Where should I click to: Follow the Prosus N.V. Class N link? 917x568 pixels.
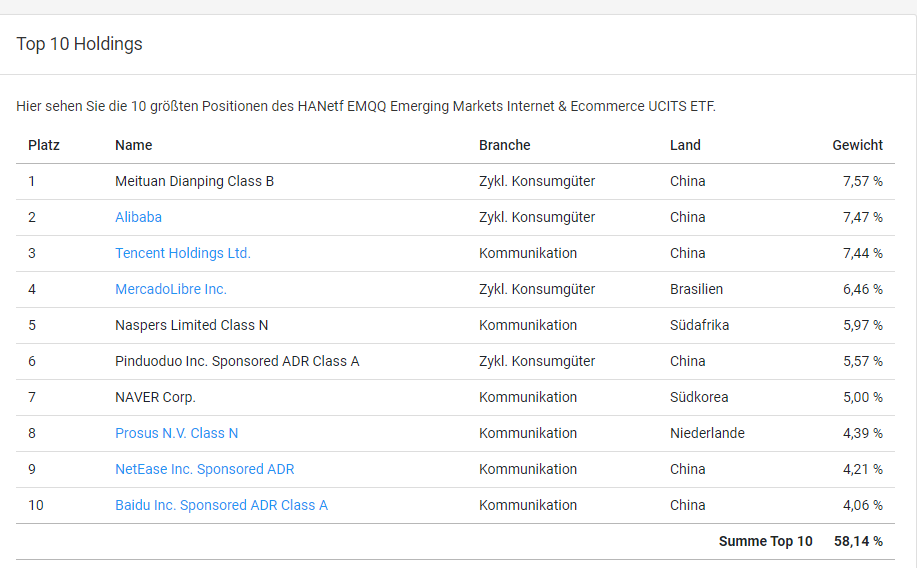[x=176, y=433]
